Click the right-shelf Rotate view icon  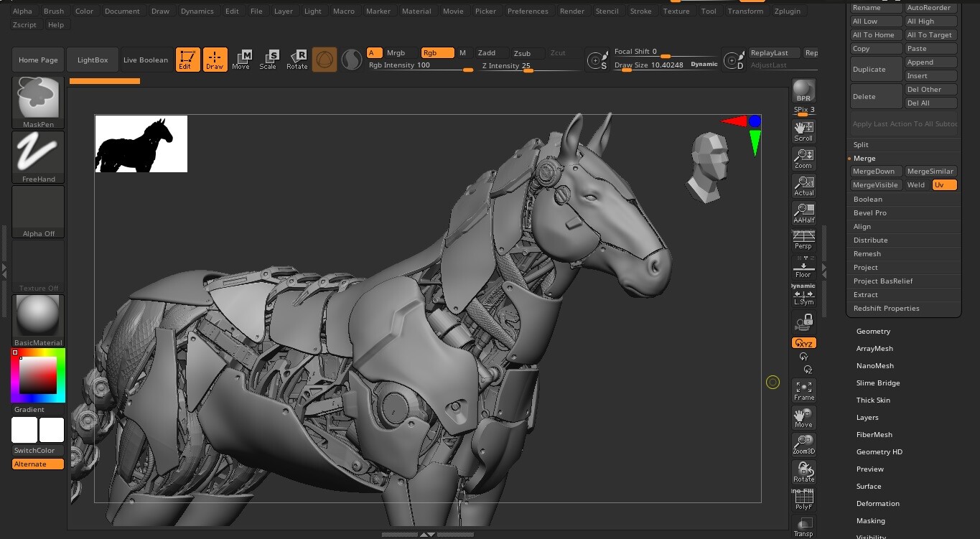tap(803, 472)
